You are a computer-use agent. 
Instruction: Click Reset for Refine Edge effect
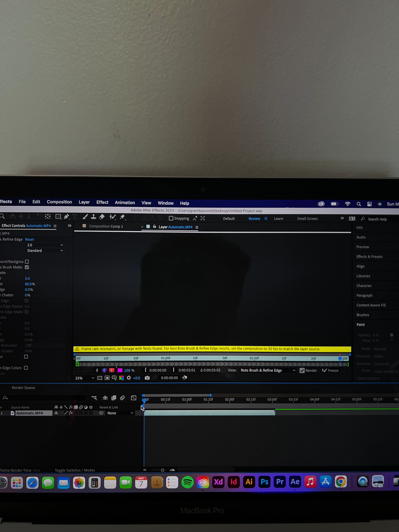coord(30,239)
